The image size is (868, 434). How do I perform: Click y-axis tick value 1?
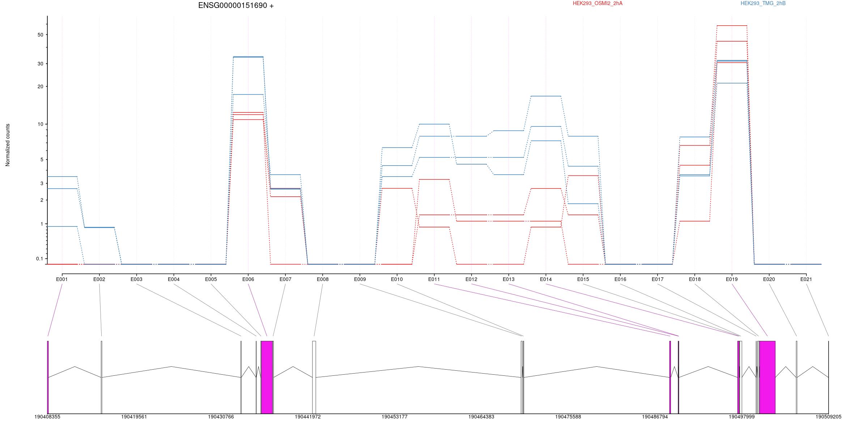tap(42, 224)
